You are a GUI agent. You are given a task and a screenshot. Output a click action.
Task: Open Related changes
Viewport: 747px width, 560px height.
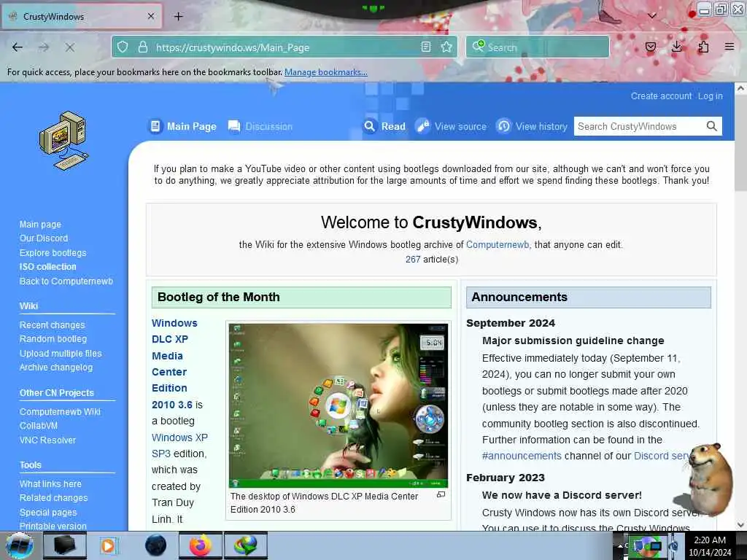pyautogui.click(x=54, y=498)
